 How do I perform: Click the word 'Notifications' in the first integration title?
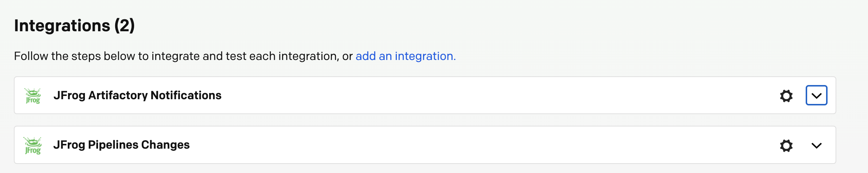pos(186,95)
